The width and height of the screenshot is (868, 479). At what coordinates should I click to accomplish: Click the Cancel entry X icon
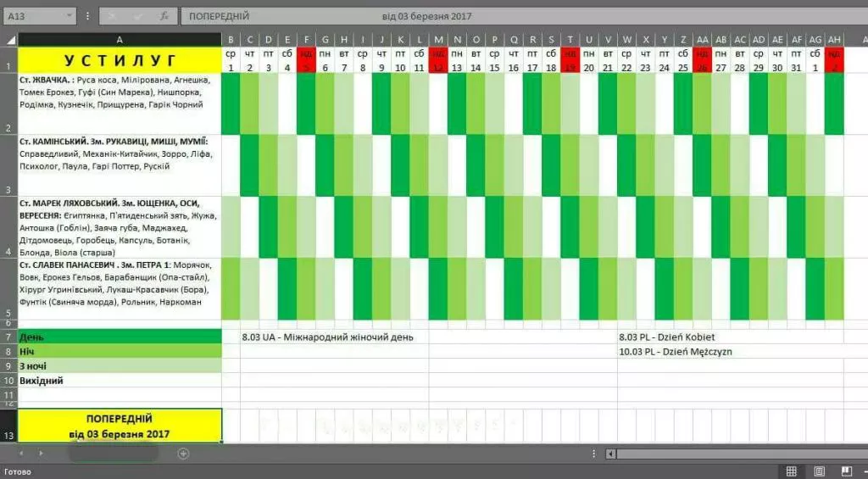[x=111, y=16]
